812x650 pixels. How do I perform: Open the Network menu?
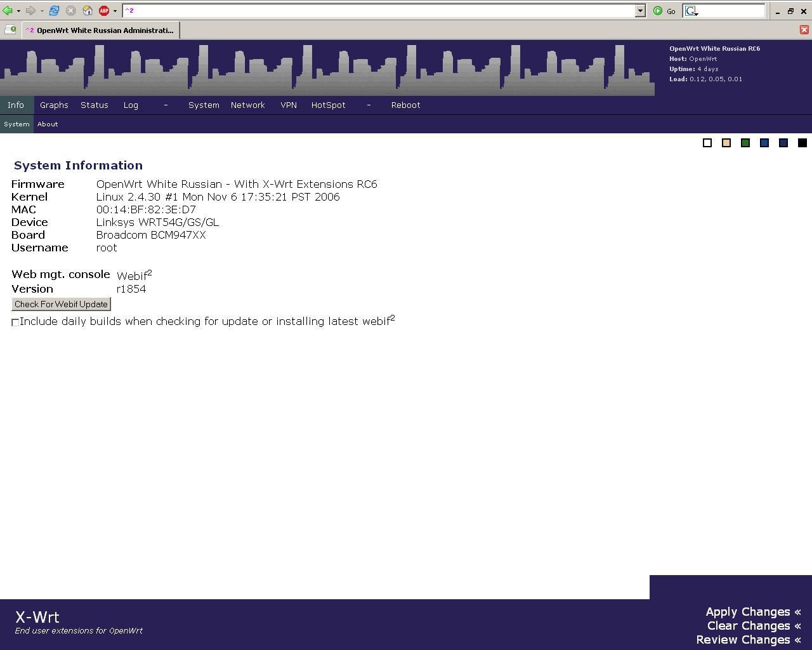click(x=248, y=105)
